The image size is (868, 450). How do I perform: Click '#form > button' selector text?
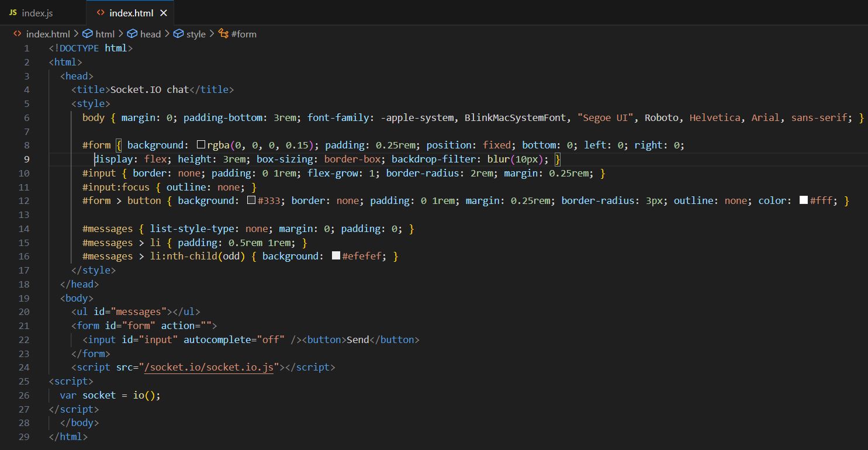tap(122, 200)
